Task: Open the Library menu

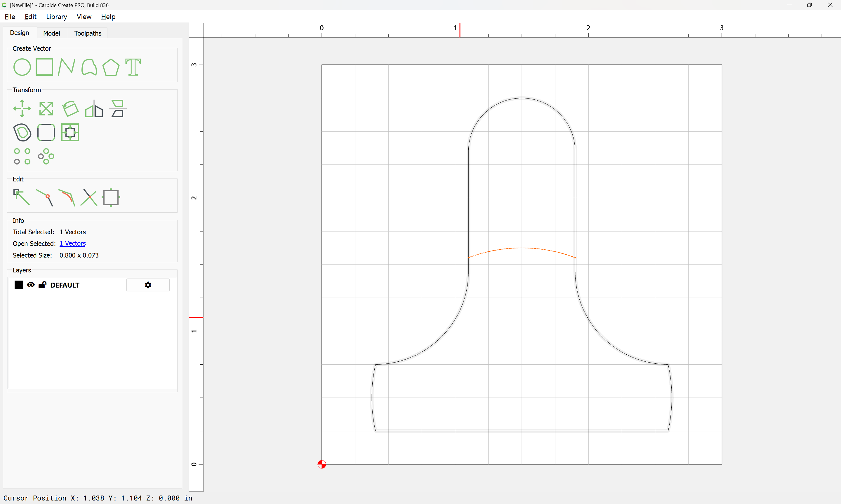Action: (56, 17)
